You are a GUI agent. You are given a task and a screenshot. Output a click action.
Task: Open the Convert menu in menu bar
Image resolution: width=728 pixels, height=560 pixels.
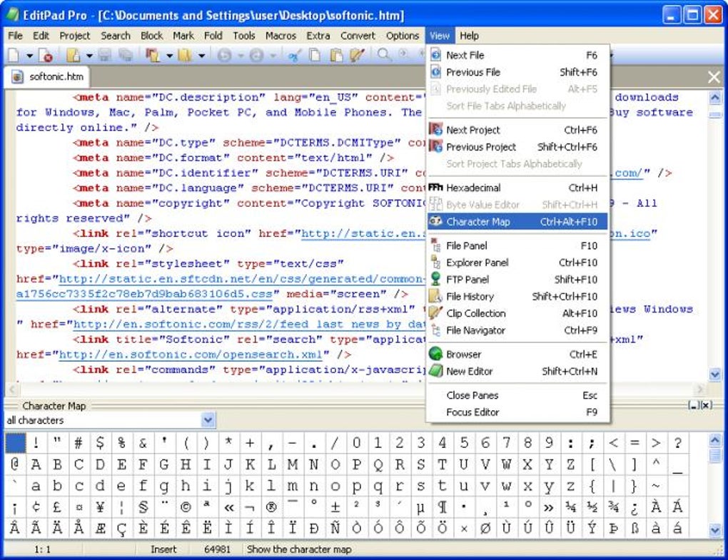coord(358,36)
